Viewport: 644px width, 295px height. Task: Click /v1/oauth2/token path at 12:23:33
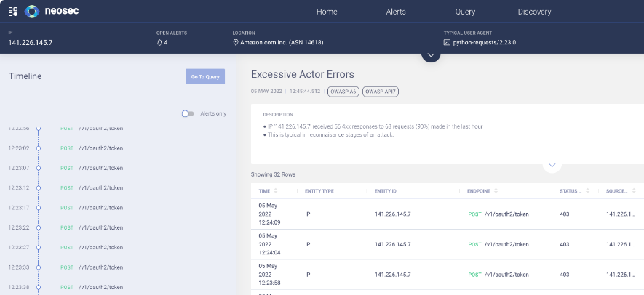100,267
